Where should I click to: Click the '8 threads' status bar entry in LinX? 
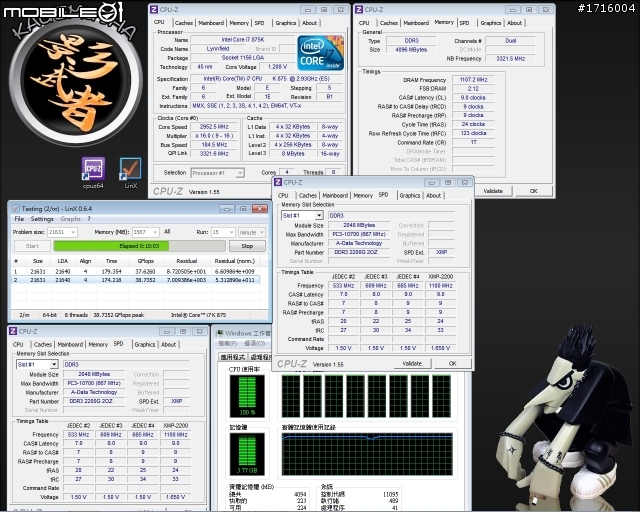(x=76, y=315)
